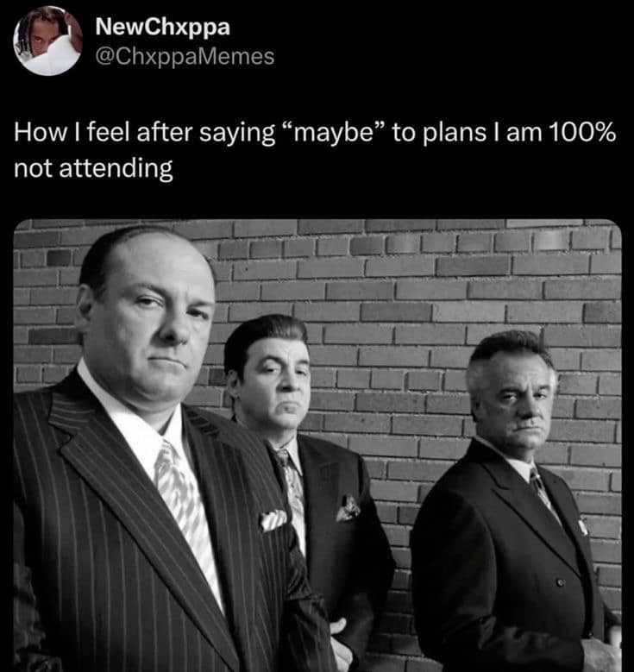
Task: Open the attached black-and-white photo
Action: point(317,444)
